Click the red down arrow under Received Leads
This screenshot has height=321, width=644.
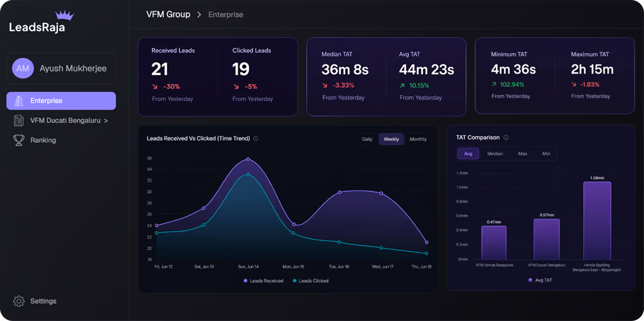point(155,87)
